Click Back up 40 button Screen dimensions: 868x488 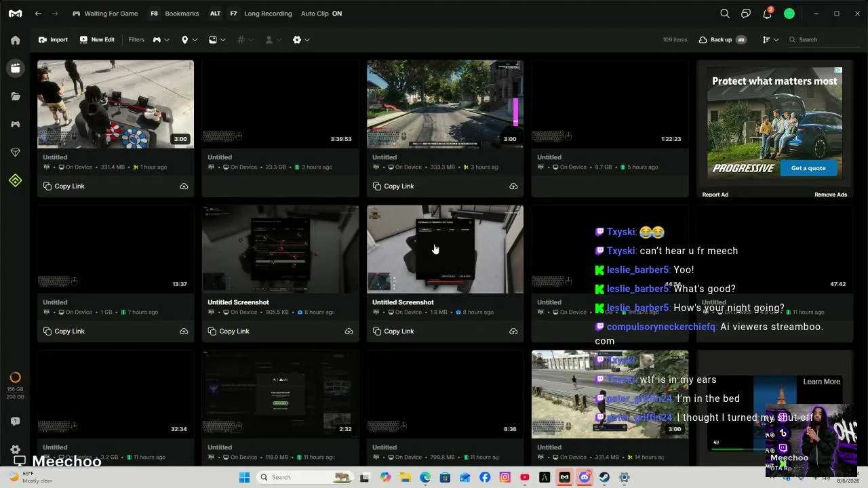click(722, 40)
